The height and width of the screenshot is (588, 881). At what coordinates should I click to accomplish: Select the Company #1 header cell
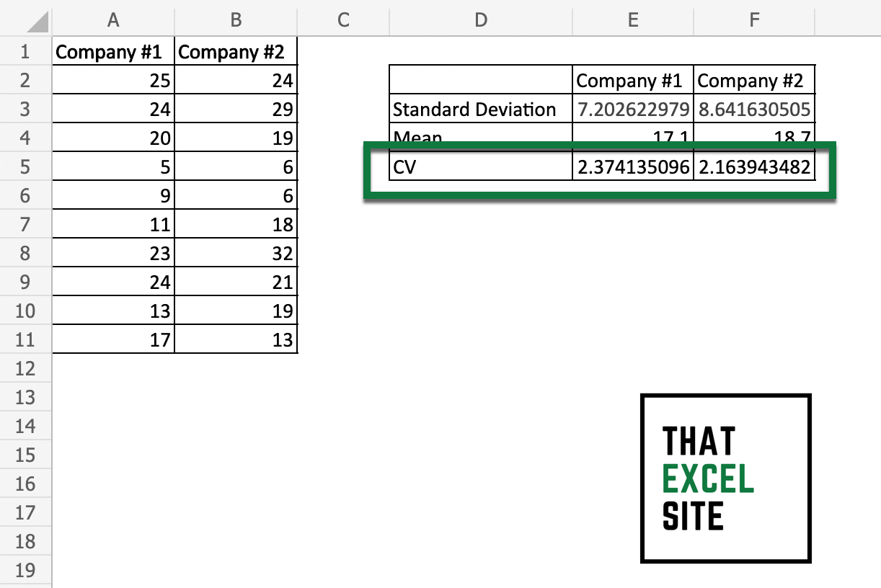(x=112, y=51)
